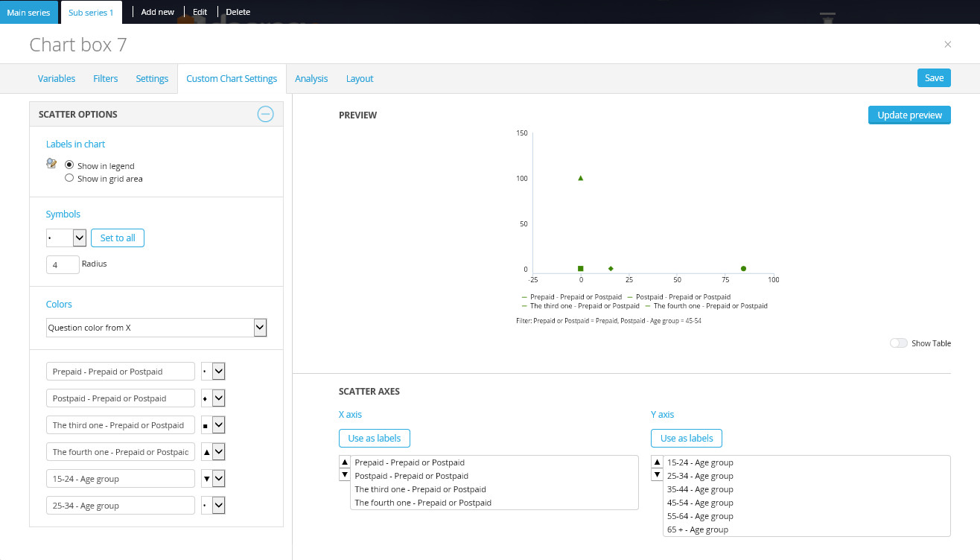980x560 pixels.
Task: Toggle the Show Table switch
Action: [899, 343]
